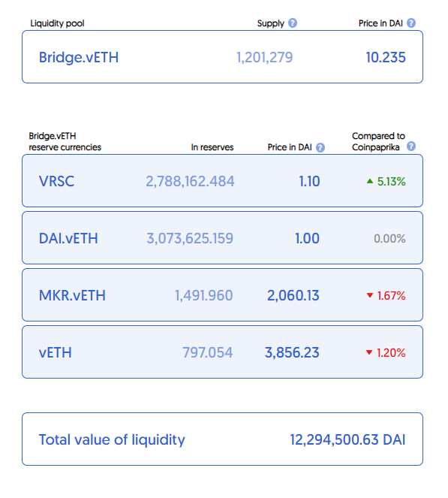Viewport: 448px width, 498px height.
Task: Open help icon beside reserves Price in DAI
Action: tap(320, 147)
